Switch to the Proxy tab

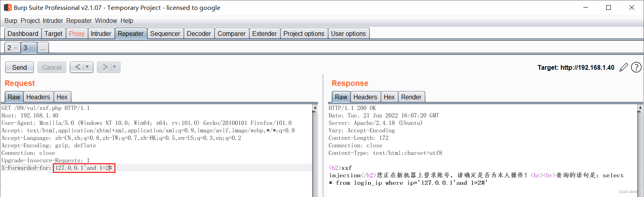(x=77, y=33)
